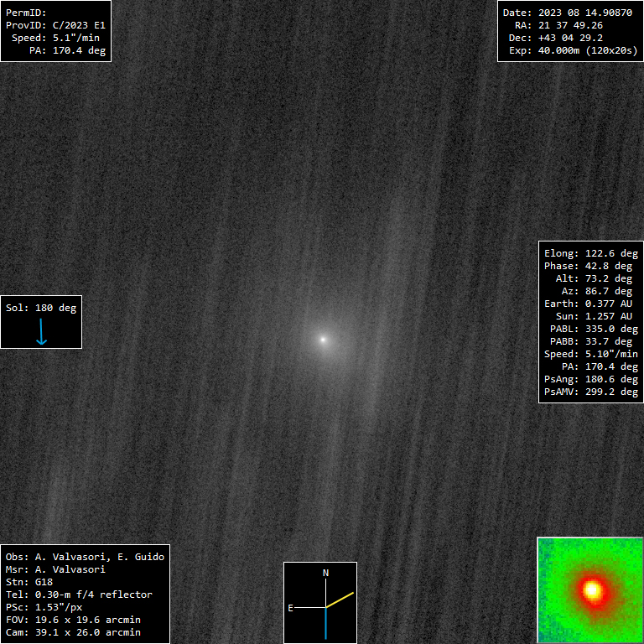Click the Elong: 122.6 deg entry

[x=588, y=253]
